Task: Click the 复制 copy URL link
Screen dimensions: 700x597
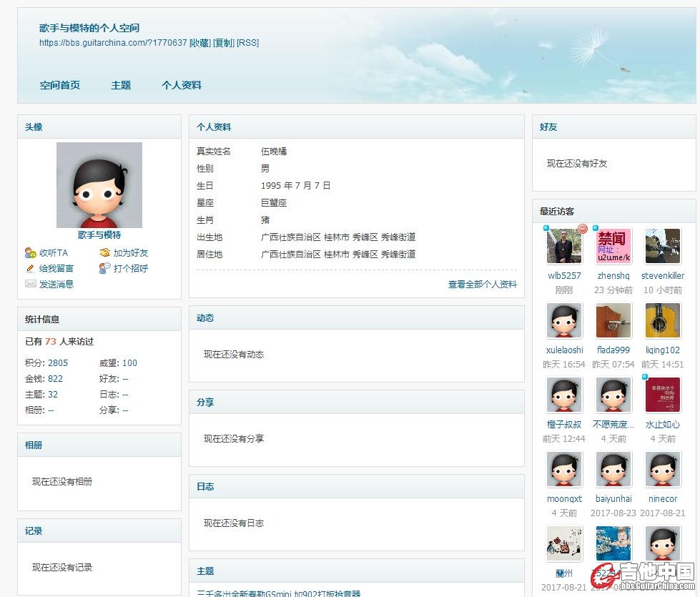Action: coord(224,43)
